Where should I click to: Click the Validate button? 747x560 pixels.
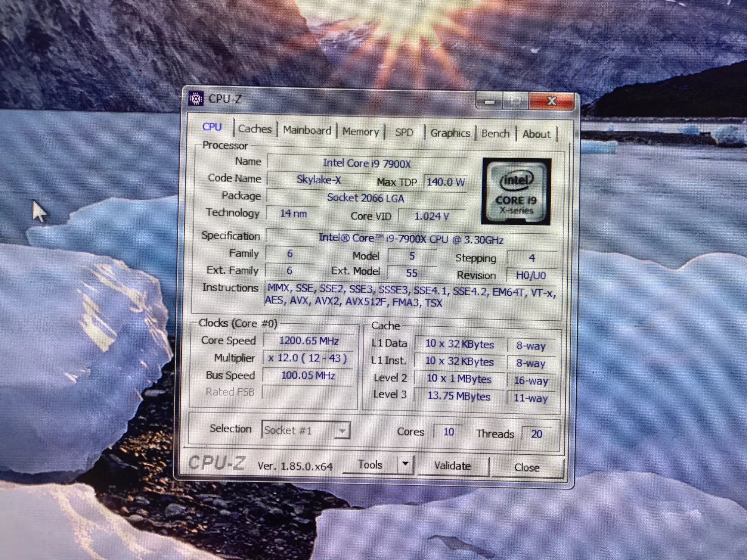[x=452, y=466]
